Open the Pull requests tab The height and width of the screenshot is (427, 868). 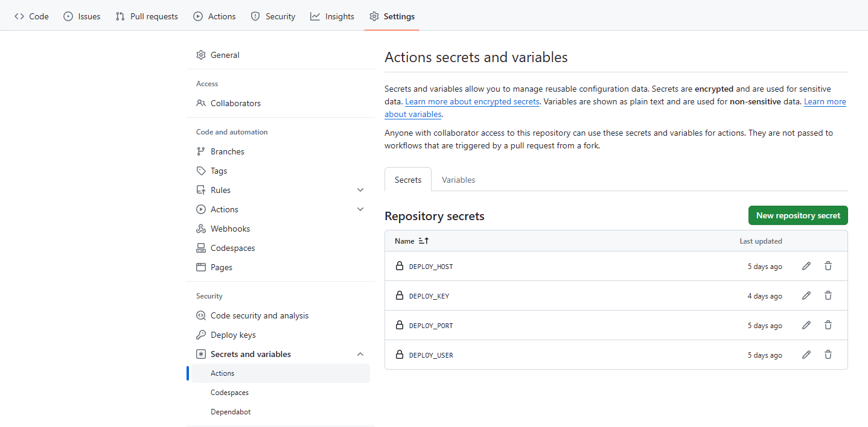click(x=147, y=16)
